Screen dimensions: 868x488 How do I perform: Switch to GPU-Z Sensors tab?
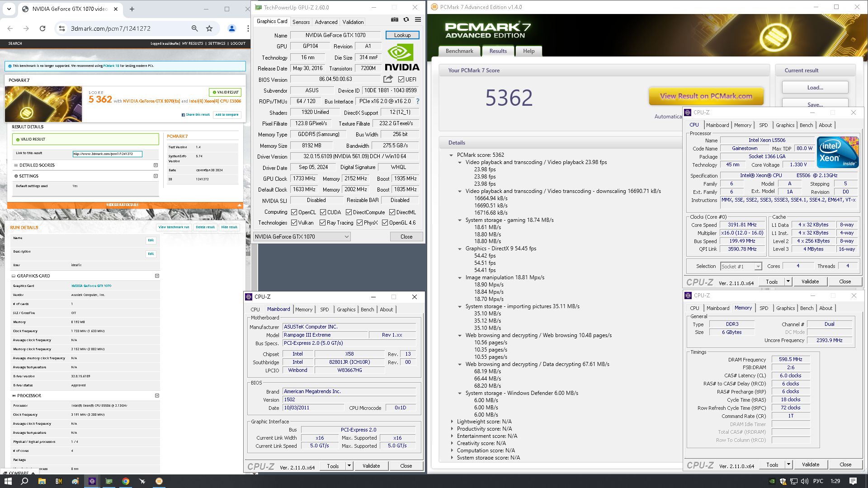(x=301, y=22)
